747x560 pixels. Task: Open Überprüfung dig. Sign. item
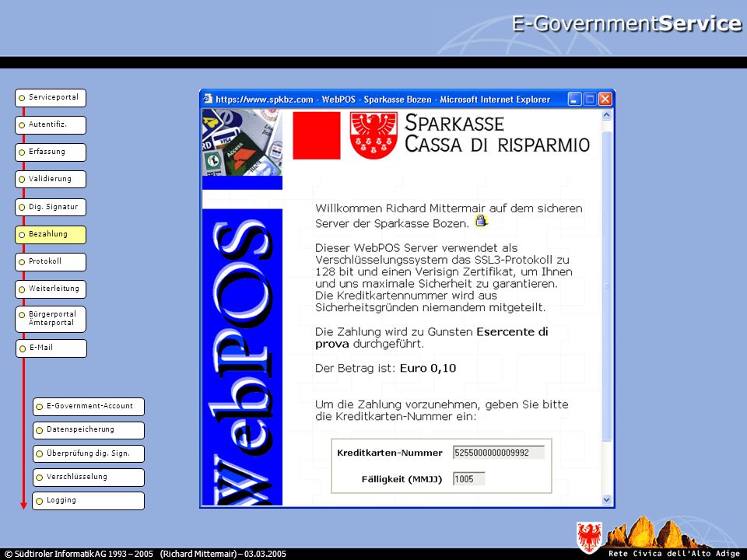pyautogui.click(x=89, y=453)
